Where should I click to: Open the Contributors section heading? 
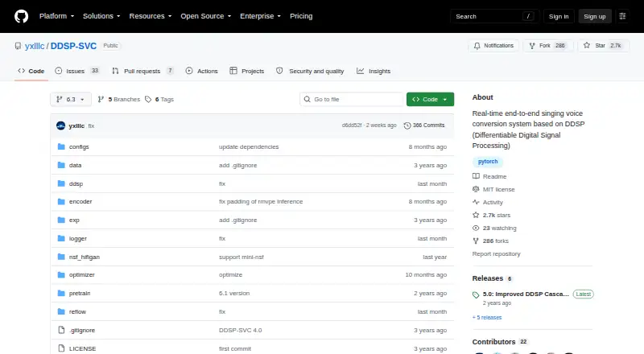[493, 342]
